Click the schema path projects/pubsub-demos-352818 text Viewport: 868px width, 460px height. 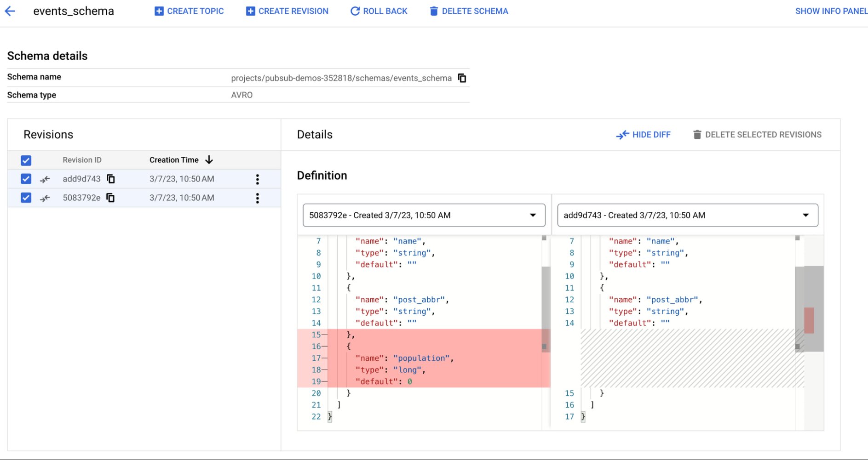341,78
